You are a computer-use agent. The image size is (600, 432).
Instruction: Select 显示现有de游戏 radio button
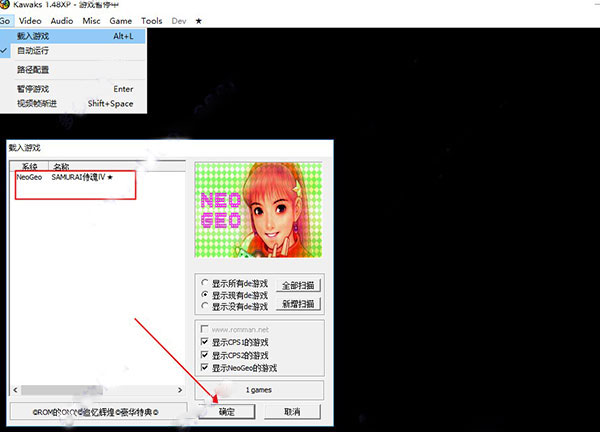click(205, 295)
